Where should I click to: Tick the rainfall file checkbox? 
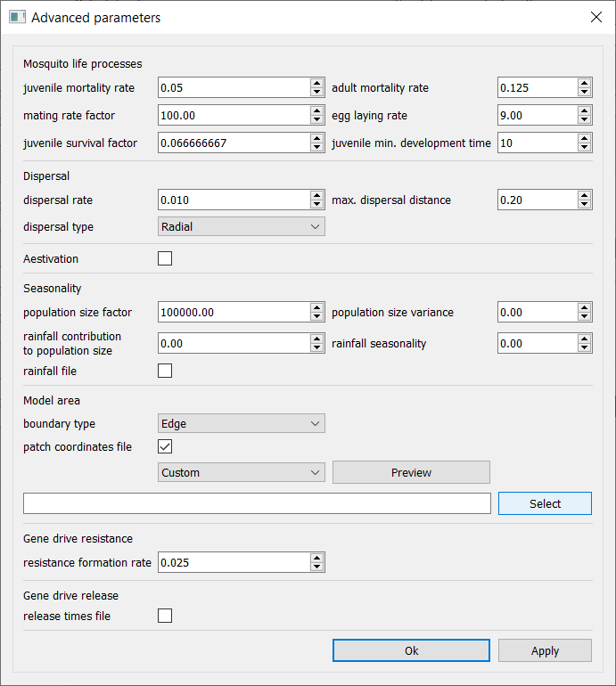(x=165, y=372)
